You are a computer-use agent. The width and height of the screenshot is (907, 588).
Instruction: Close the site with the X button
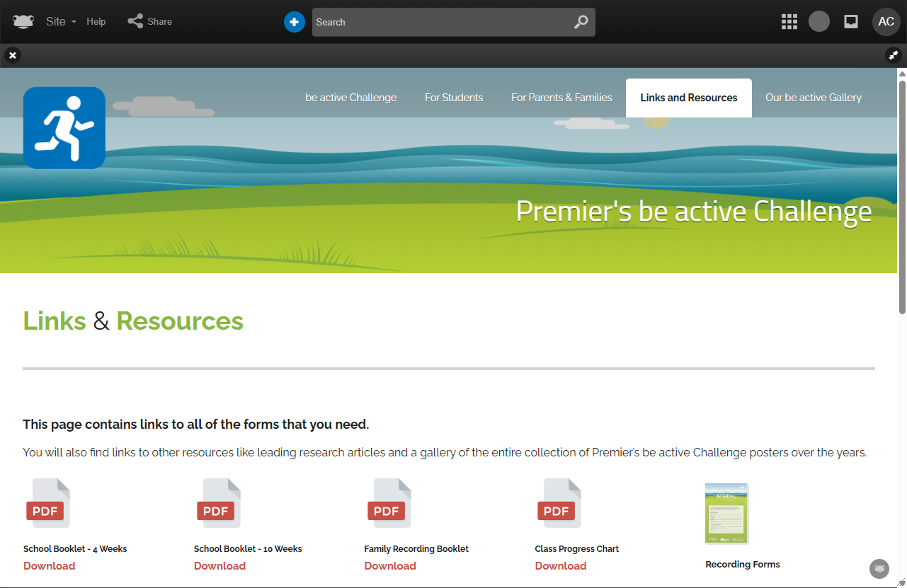pyautogui.click(x=13, y=55)
